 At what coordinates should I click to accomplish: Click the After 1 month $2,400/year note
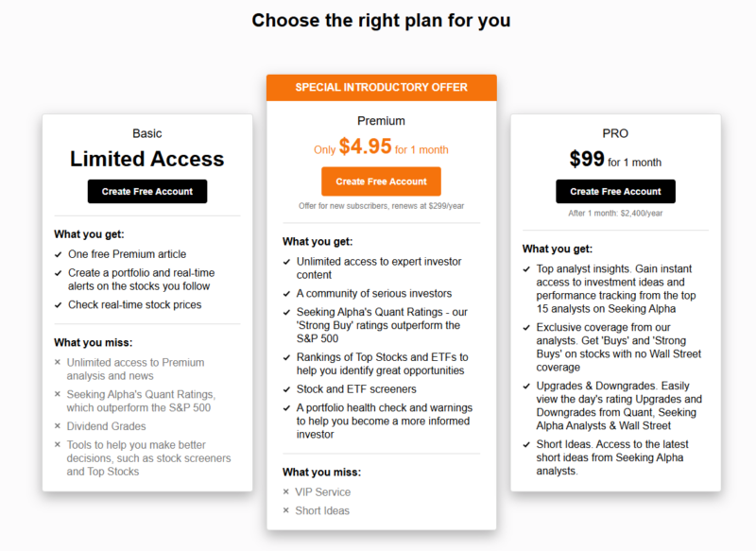click(x=615, y=213)
